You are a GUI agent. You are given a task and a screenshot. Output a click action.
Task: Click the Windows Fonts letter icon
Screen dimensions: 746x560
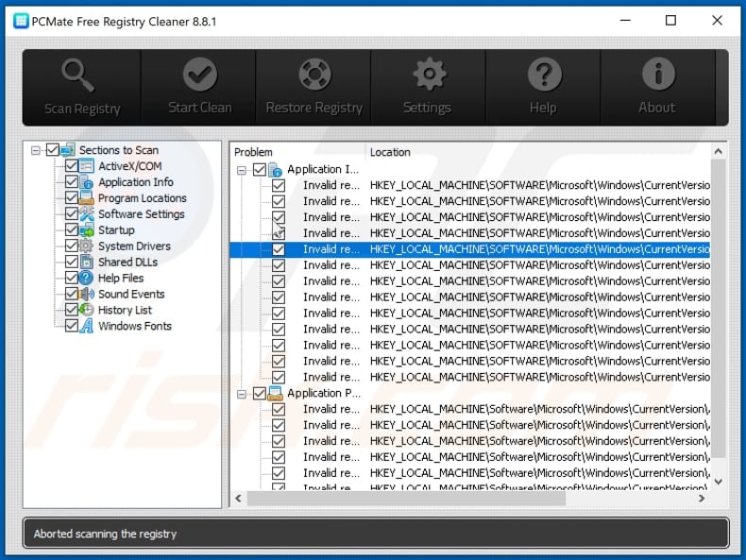[x=87, y=326]
